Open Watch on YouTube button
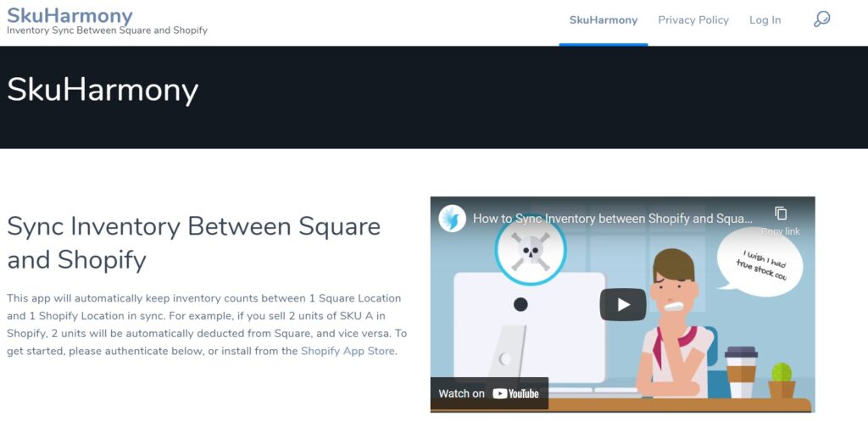 coord(489,393)
